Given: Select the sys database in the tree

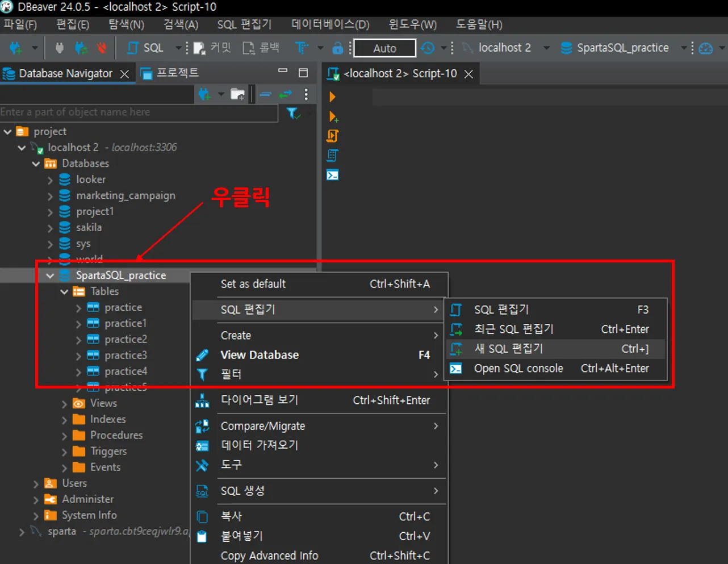Looking at the screenshot, I should tap(83, 244).
